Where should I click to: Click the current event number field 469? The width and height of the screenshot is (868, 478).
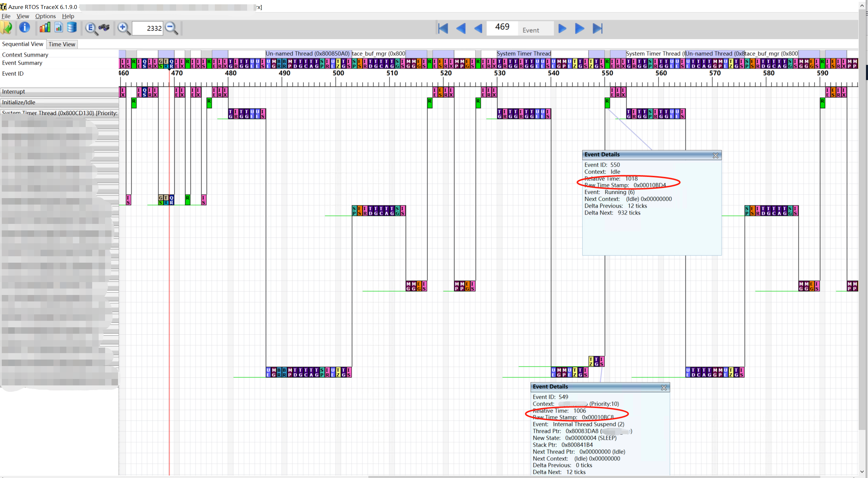pyautogui.click(x=502, y=27)
